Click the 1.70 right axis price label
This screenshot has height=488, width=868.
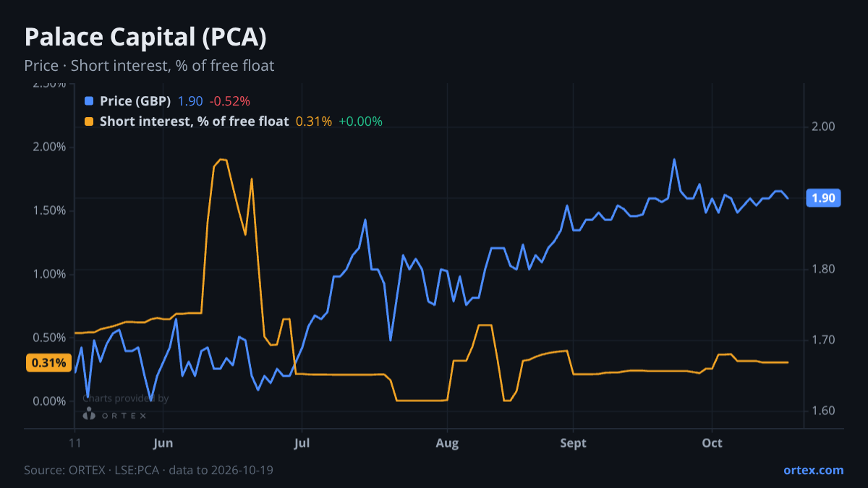tap(824, 340)
